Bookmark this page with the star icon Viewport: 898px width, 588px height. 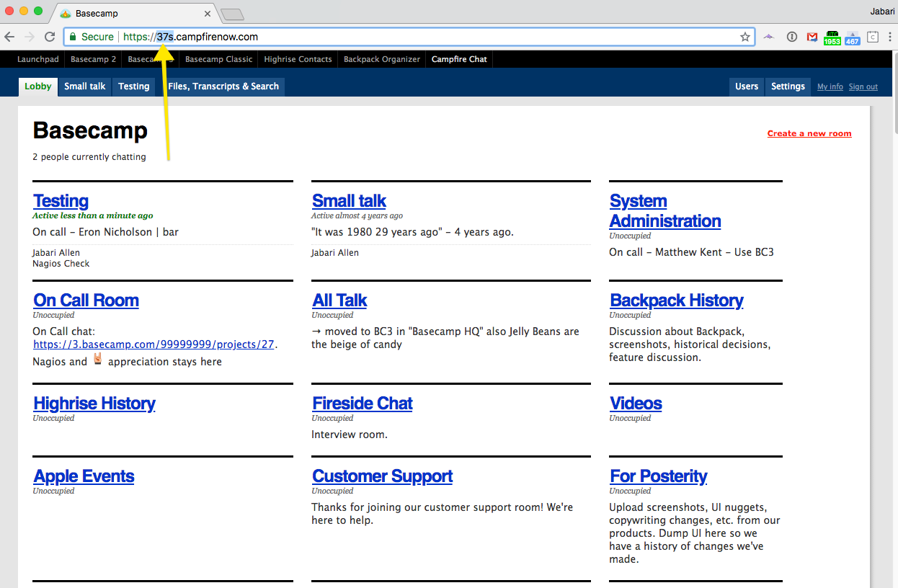[745, 37]
